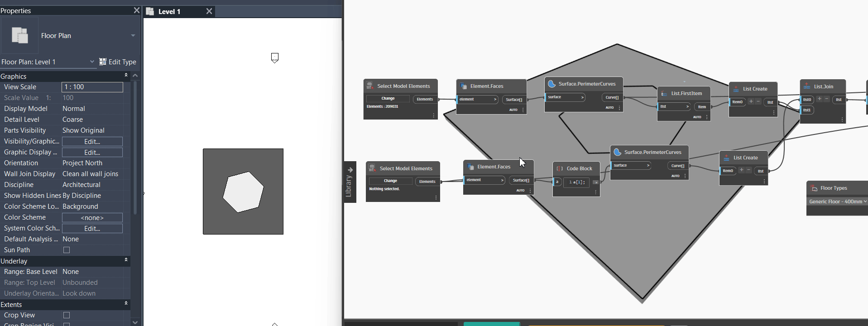Open options menu of the Code Block node
868x326 pixels.
point(595,192)
